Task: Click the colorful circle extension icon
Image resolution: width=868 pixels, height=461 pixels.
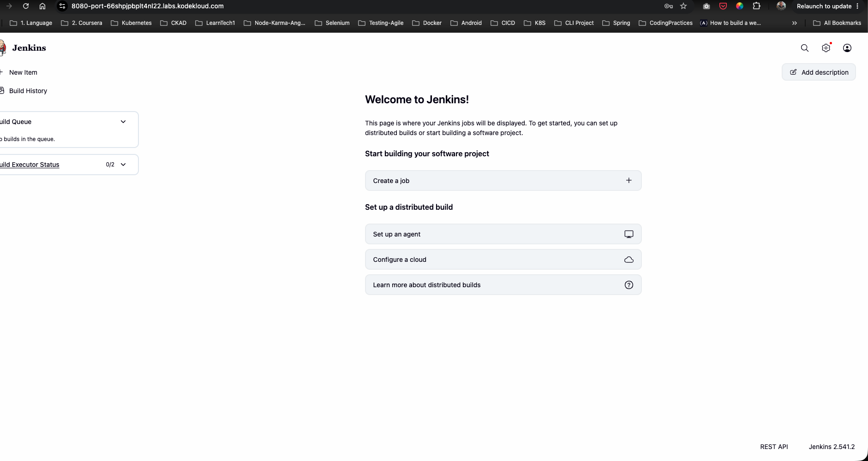Action: point(740,6)
